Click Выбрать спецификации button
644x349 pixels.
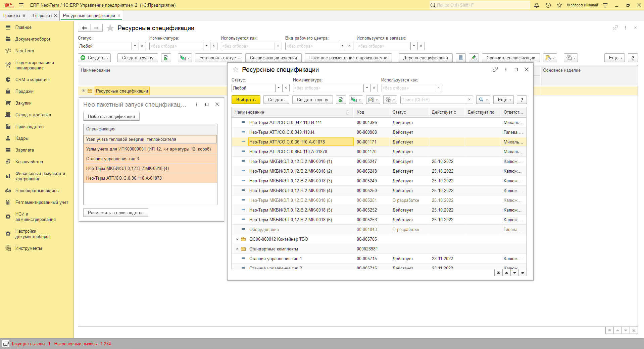coord(111,116)
